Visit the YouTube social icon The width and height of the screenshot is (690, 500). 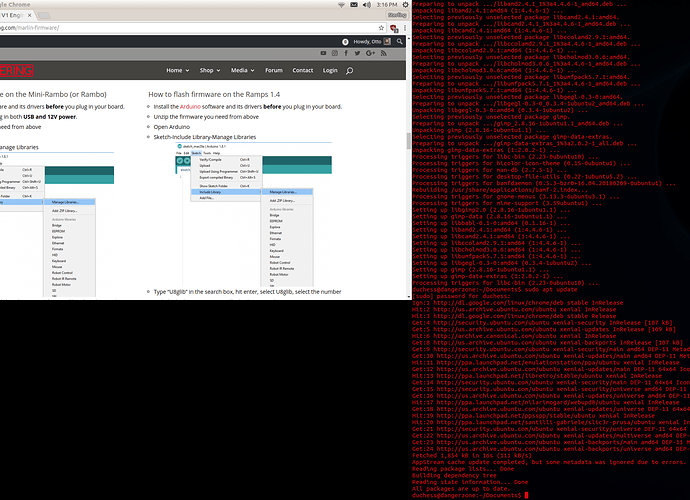[323, 53]
